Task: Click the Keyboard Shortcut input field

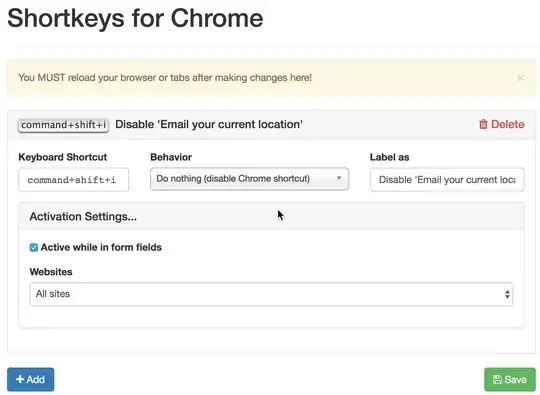Action: pos(74,180)
